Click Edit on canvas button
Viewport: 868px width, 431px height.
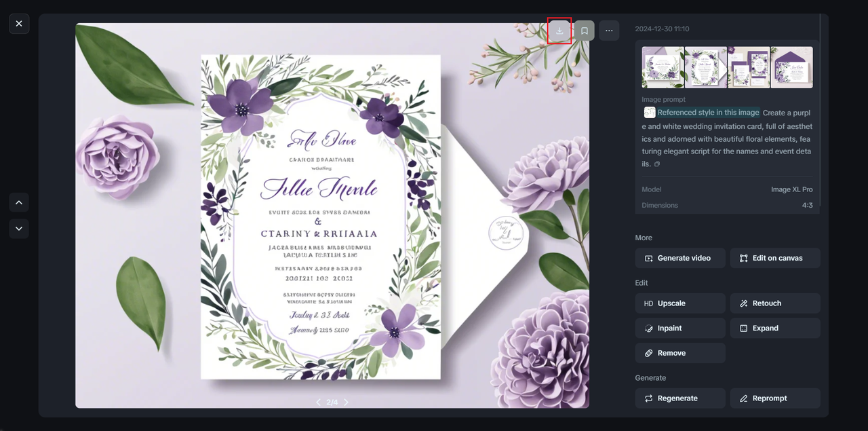point(775,258)
